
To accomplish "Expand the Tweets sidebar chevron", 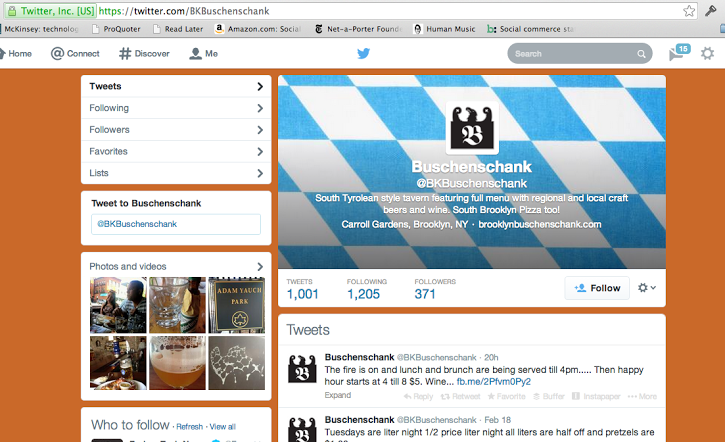I will click(260, 86).
